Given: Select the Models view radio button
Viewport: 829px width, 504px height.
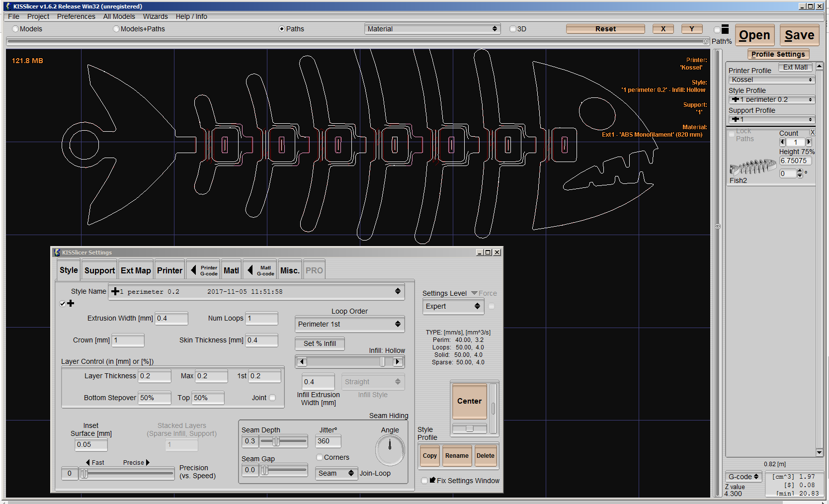Looking at the screenshot, I should (15, 29).
